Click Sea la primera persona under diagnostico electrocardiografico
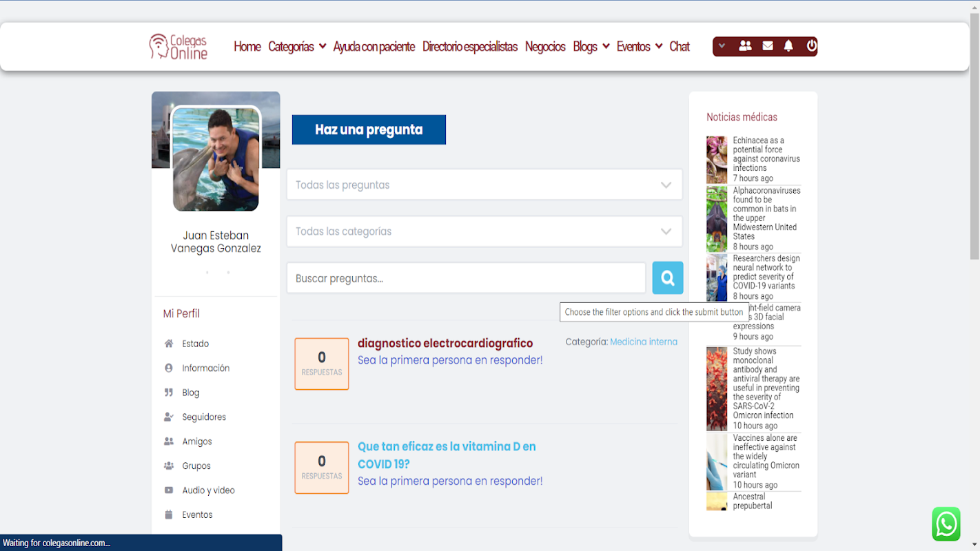Viewport: 980px width, 551px height. (450, 360)
